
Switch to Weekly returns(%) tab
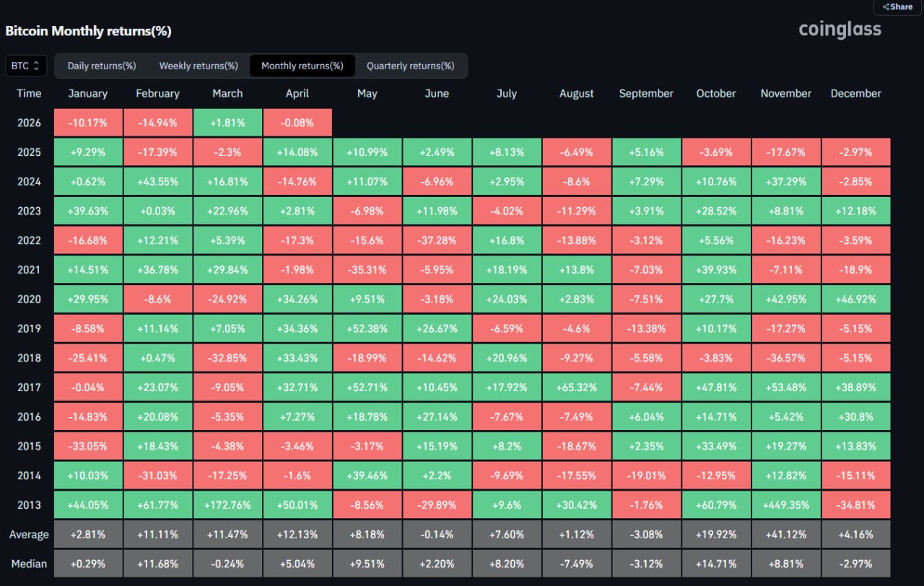pyautogui.click(x=199, y=66)
